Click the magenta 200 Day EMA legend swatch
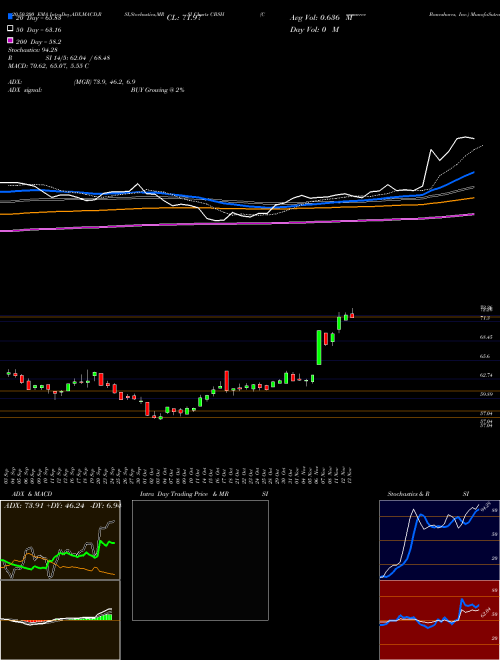 point(10,41)
